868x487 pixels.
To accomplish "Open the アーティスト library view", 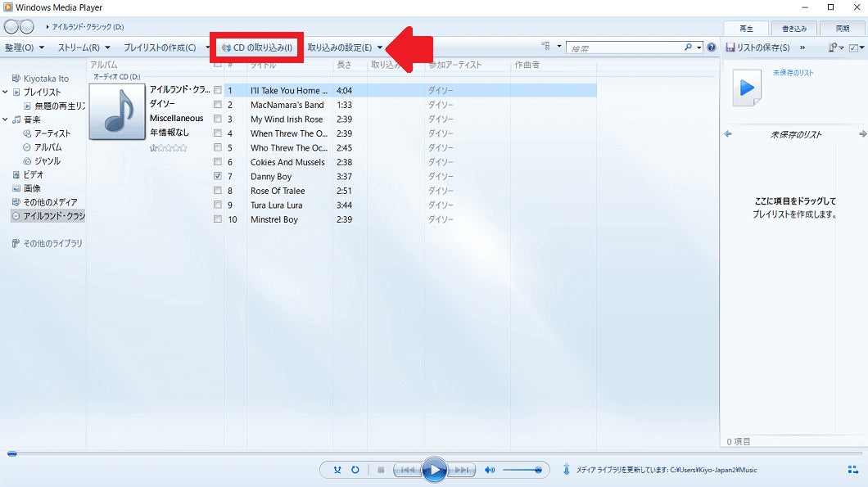I will [52, 133].
